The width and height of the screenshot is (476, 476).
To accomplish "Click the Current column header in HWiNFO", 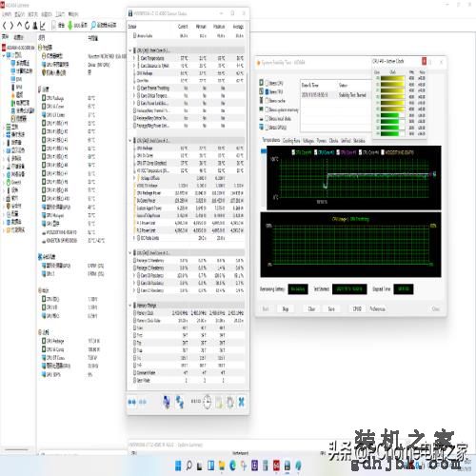I will (183, 27).
